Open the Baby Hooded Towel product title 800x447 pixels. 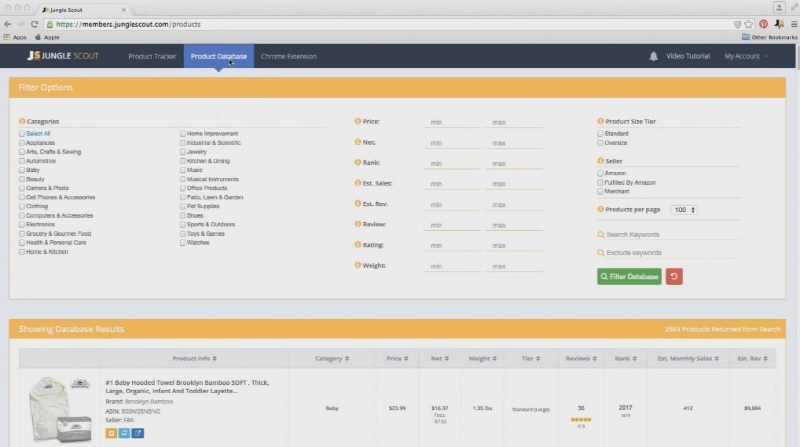(187, 386)
